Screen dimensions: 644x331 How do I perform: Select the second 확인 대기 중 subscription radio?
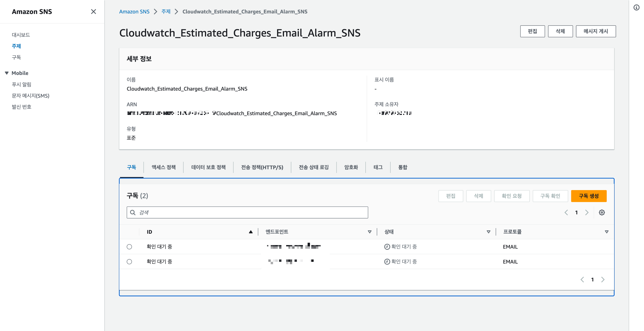pyautogui.click(x=129, y=262)
